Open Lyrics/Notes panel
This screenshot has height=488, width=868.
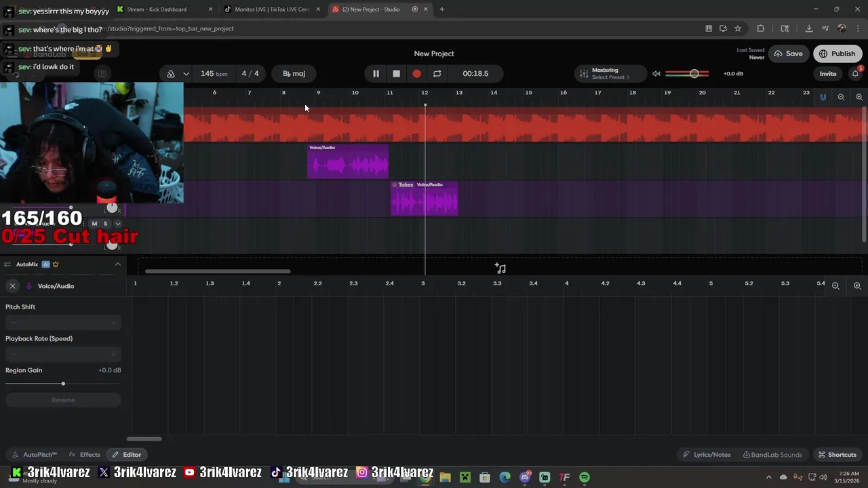(x=707, y=455)
